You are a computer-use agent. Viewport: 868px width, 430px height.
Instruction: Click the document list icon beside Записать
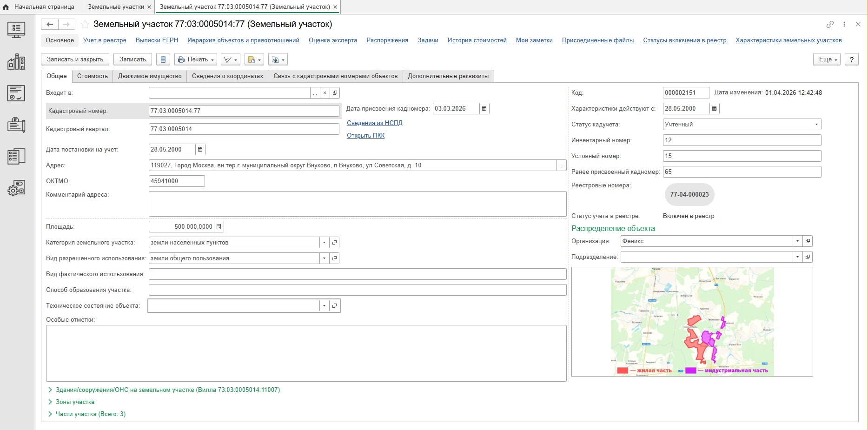point(163,60)
